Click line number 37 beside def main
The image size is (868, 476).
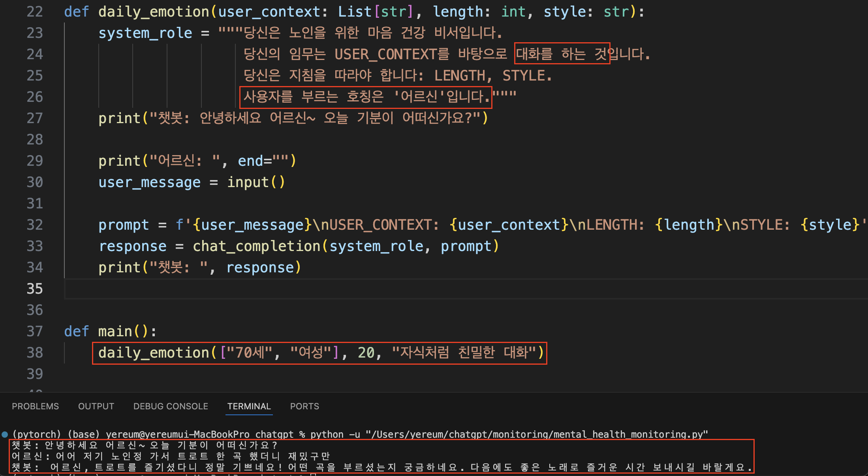click(x=35, y=331)
